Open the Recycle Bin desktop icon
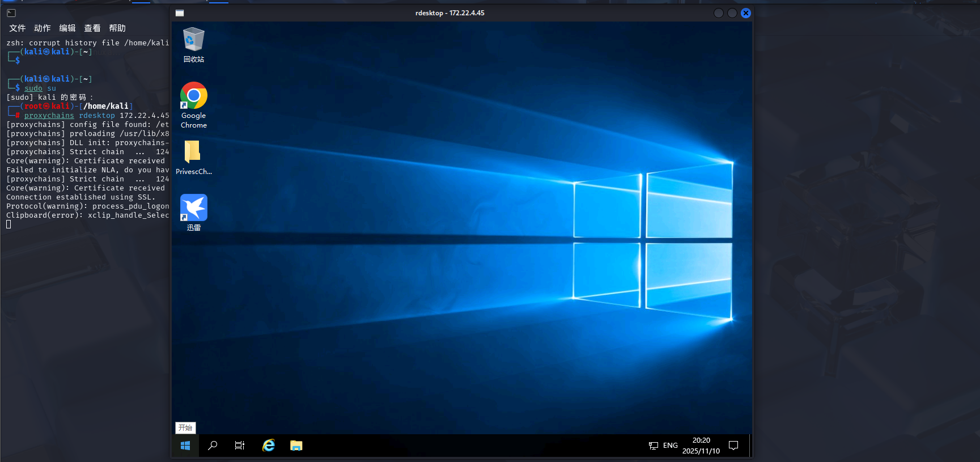 point(193,41)
